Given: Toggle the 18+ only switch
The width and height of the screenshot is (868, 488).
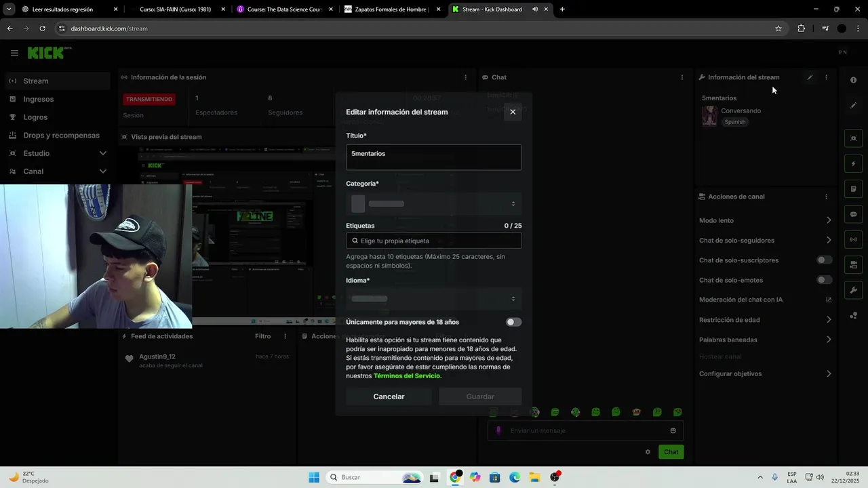Looking at the screenshot, I should point(513,322).
